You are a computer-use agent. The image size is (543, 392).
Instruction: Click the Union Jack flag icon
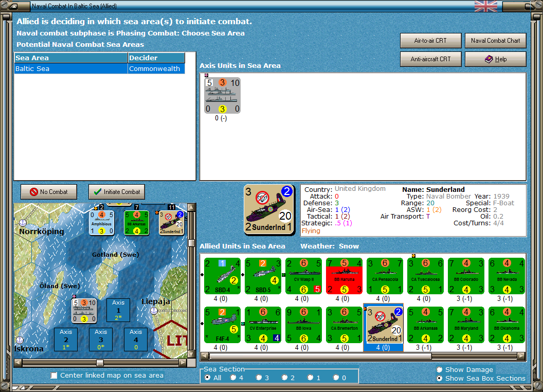(485, 6)
